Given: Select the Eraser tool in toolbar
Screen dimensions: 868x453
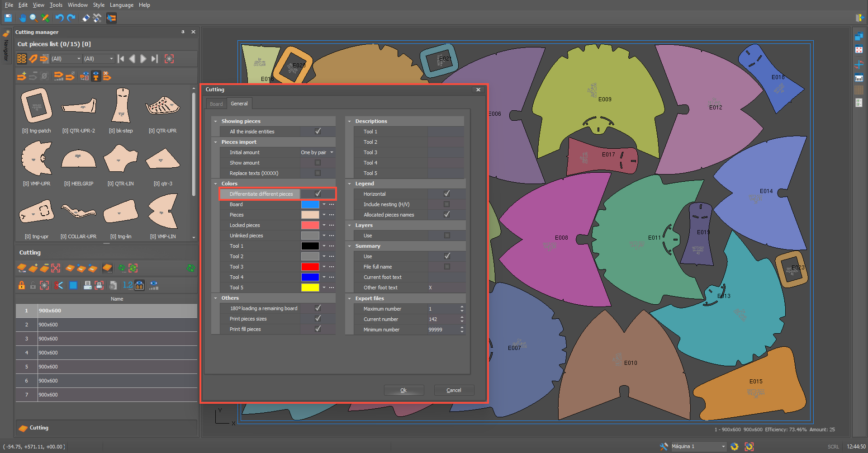Looking at the screenshot, I should 85,18.
